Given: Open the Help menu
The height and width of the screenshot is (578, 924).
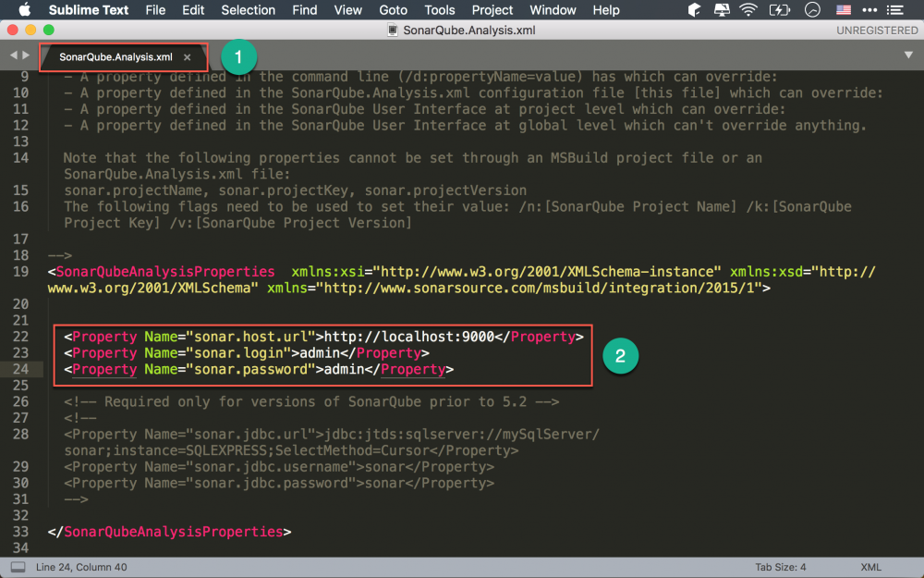Looking at the screenshot, I should (606, 10).
